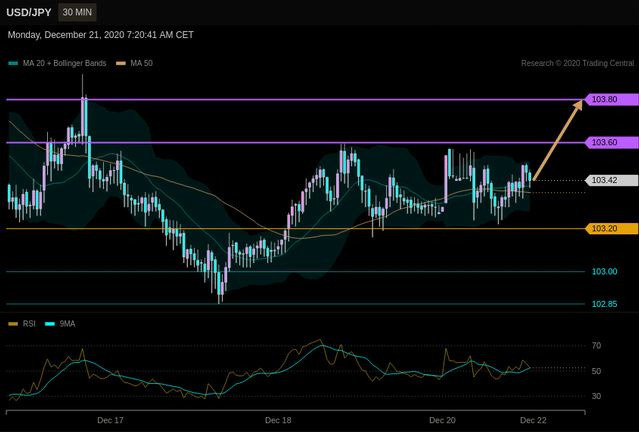Click the RSI 50 axis value
Image resolution: width=639 pixels, height=432 pixels.
pyautogui.click(x=596, y=371)
